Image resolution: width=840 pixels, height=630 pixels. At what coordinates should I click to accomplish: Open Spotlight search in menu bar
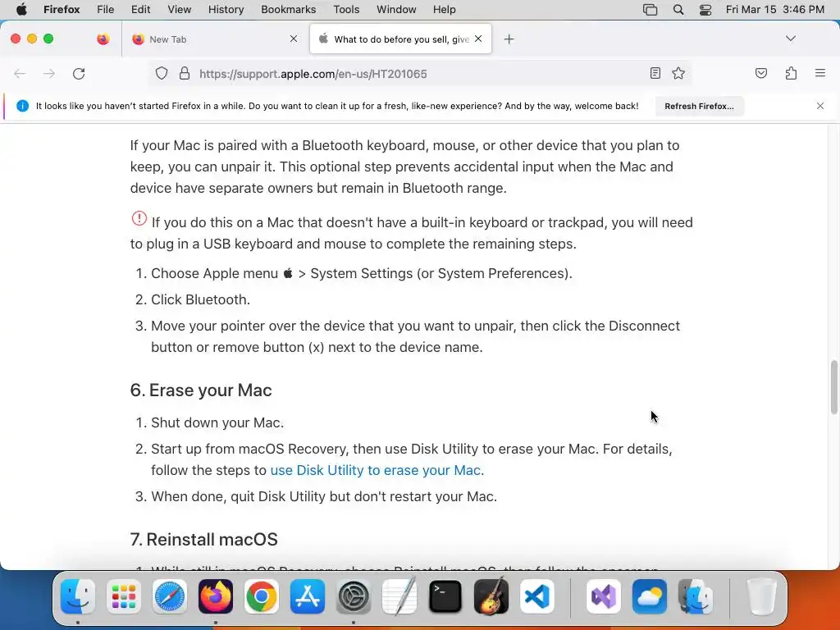678,10
